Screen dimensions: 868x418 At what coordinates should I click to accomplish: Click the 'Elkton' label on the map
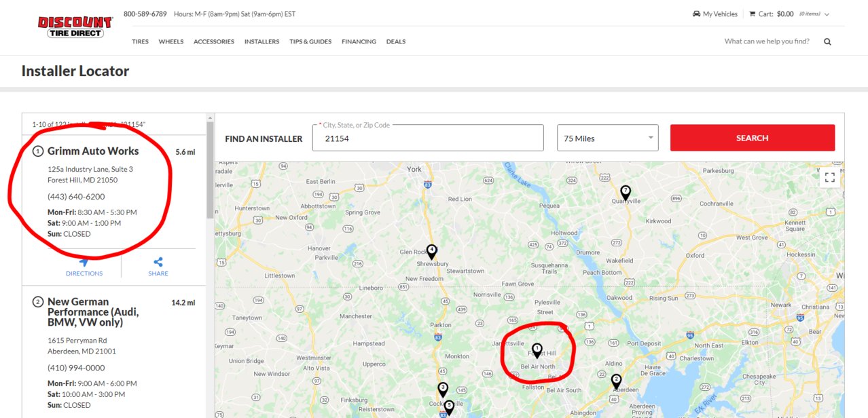750,343
